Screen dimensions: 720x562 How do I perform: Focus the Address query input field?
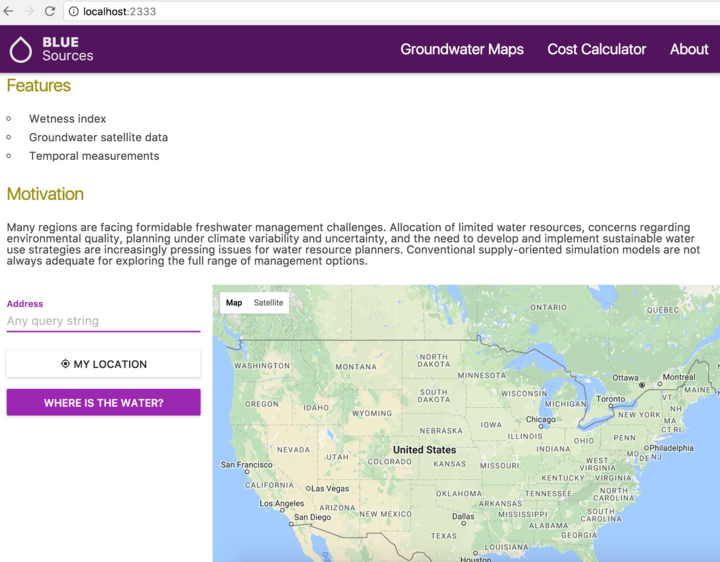[104, 321]
